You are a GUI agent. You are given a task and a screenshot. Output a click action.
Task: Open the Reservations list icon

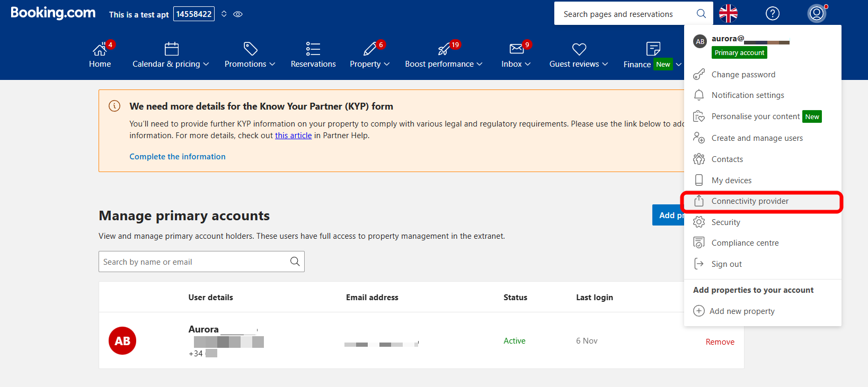point(313,49)
